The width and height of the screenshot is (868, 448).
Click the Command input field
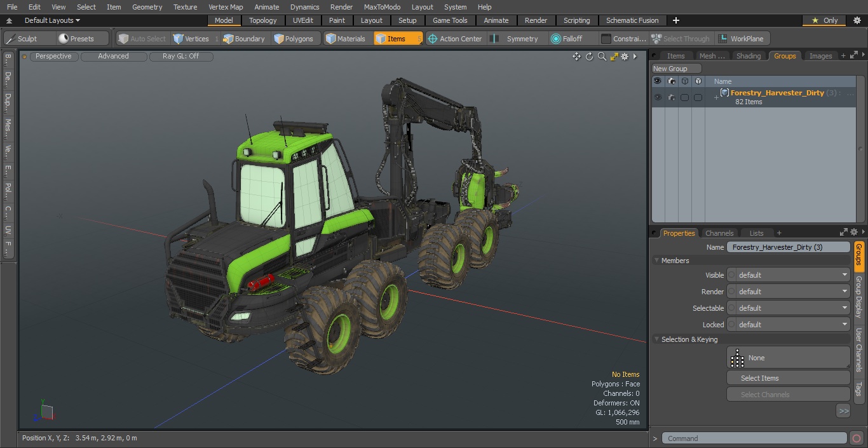point(754,438)
